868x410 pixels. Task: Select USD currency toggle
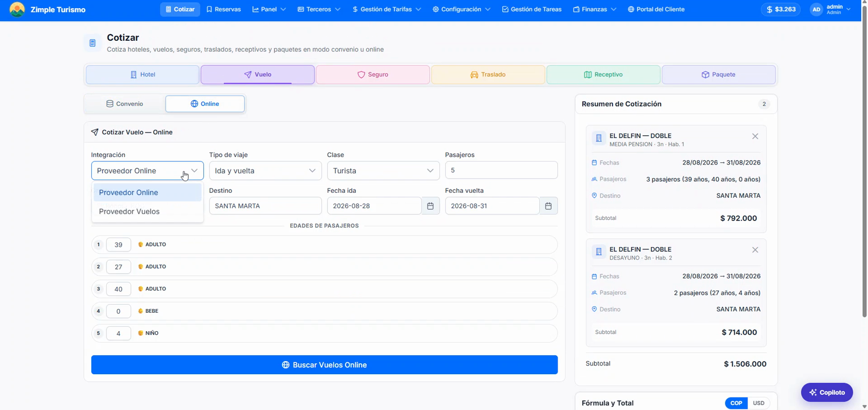coord(758,403)
